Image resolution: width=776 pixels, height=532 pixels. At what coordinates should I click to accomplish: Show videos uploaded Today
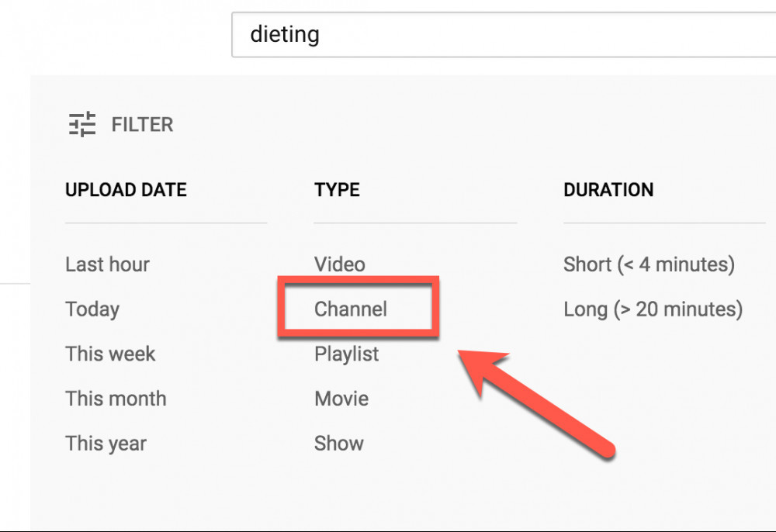[x=92, y=309]
